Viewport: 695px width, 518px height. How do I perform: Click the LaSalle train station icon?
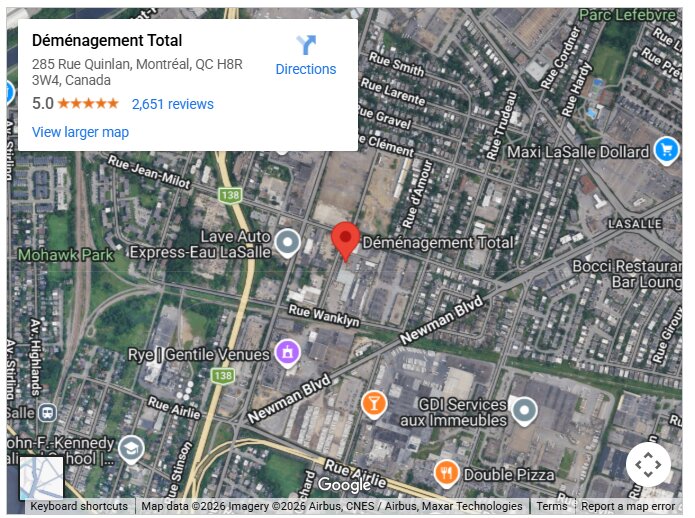47,413
